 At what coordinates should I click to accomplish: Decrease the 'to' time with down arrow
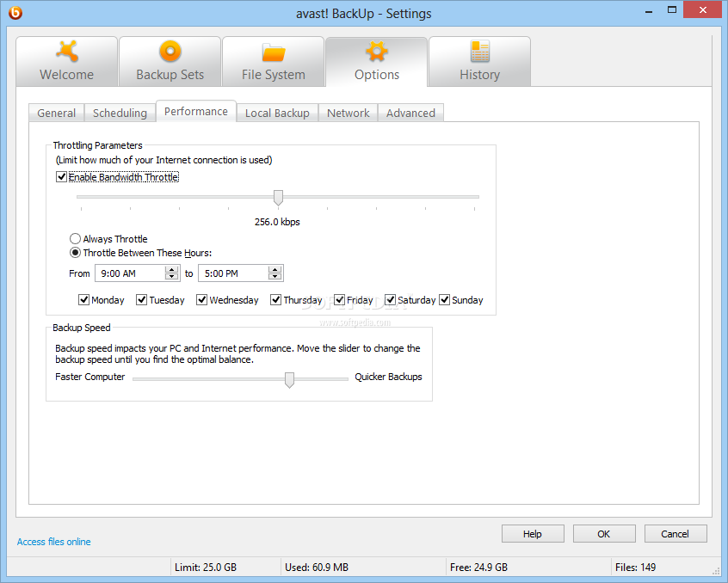275,277
